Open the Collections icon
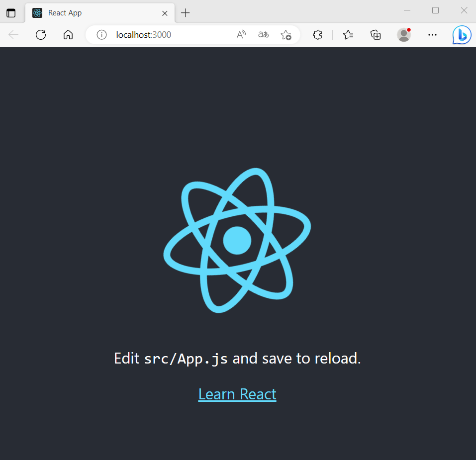Screen dimensions: 476x460 pyautogui.click(x=376, y=35)
